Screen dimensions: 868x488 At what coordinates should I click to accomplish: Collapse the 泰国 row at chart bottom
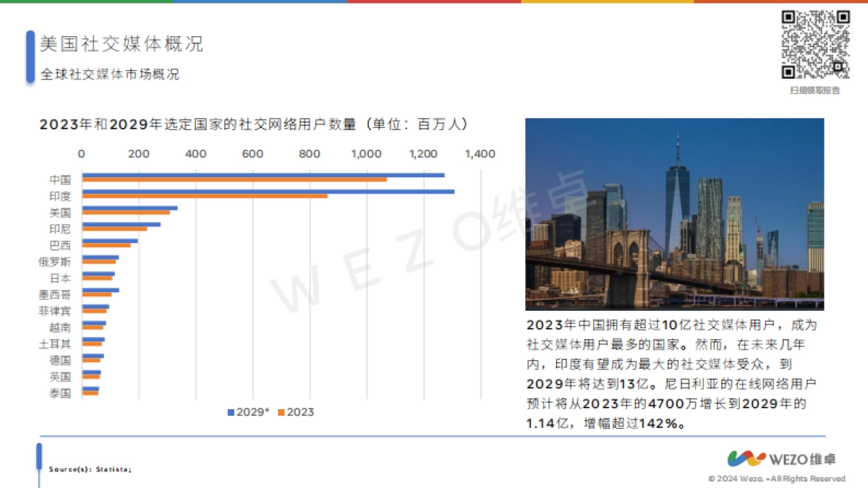click(x=61, y=393)
